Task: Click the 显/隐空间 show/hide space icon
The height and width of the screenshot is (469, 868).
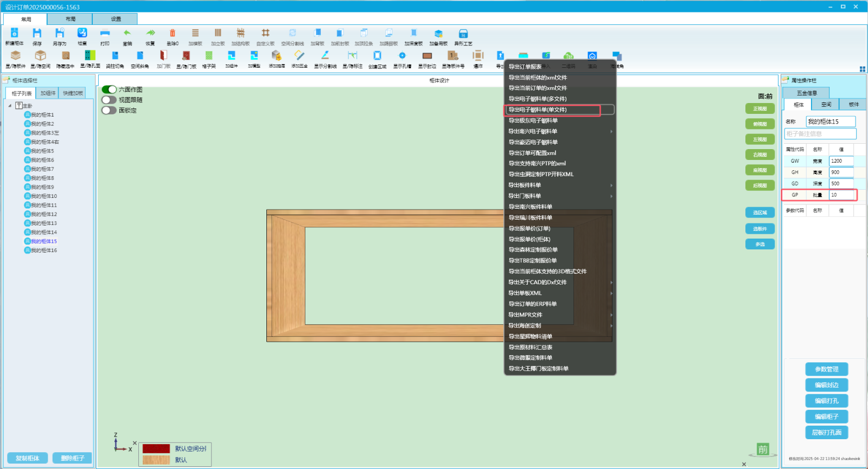Action: [x=40, y=55]
